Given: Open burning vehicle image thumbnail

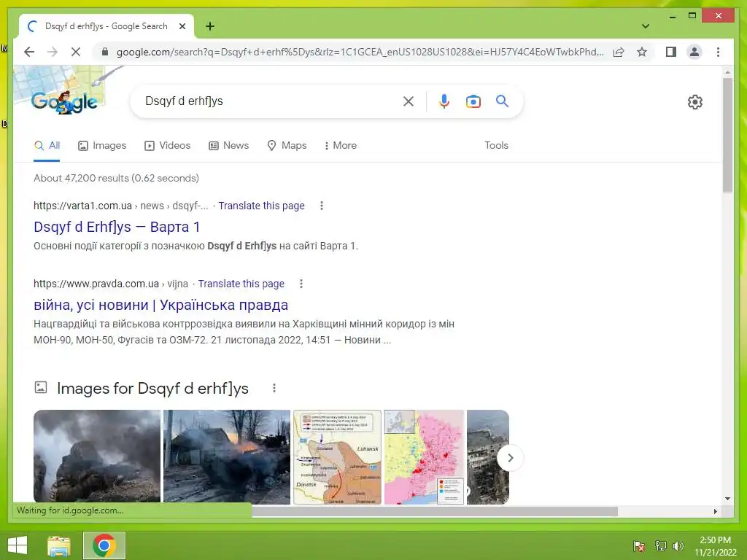Looking at the screenshot, I should (227, 456).
